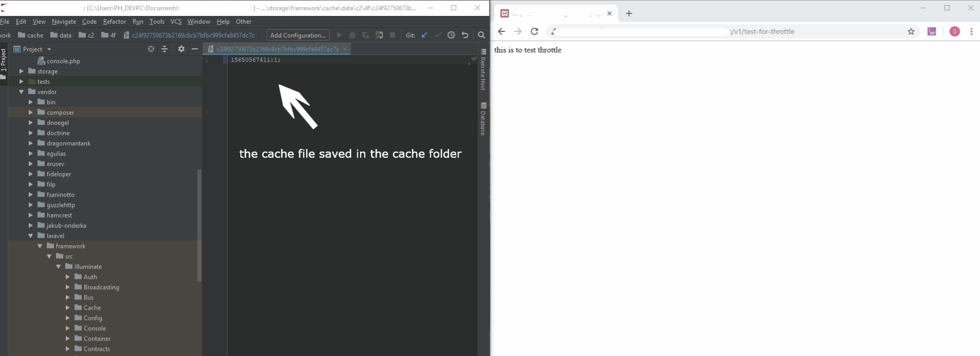Click 4f breadcrumb in navigation bar
The height and width of the screenshot is (356, 980).
(x=108, y=35)
